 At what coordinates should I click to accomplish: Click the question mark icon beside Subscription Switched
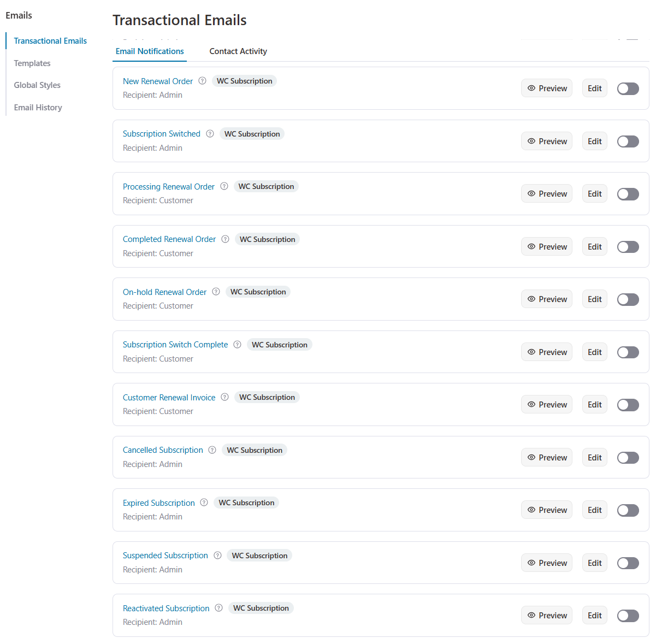pyautogui.click(x=210, y=133)
